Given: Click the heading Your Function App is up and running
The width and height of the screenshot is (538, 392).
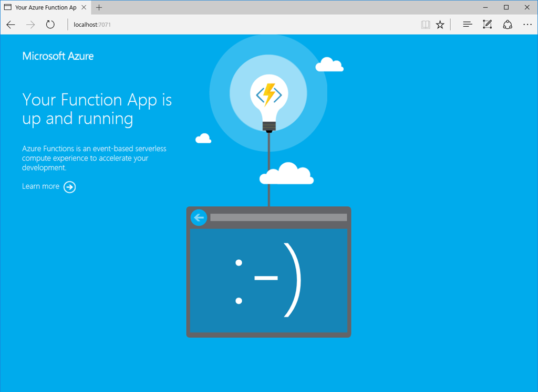Looking at the screenshot, I should (x=97, y=109).
